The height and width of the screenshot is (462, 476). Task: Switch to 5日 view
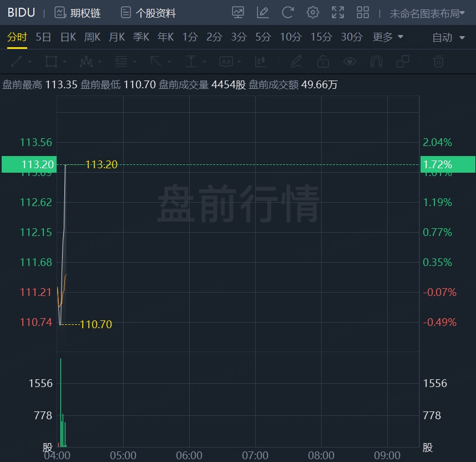(x=43, y=37)
